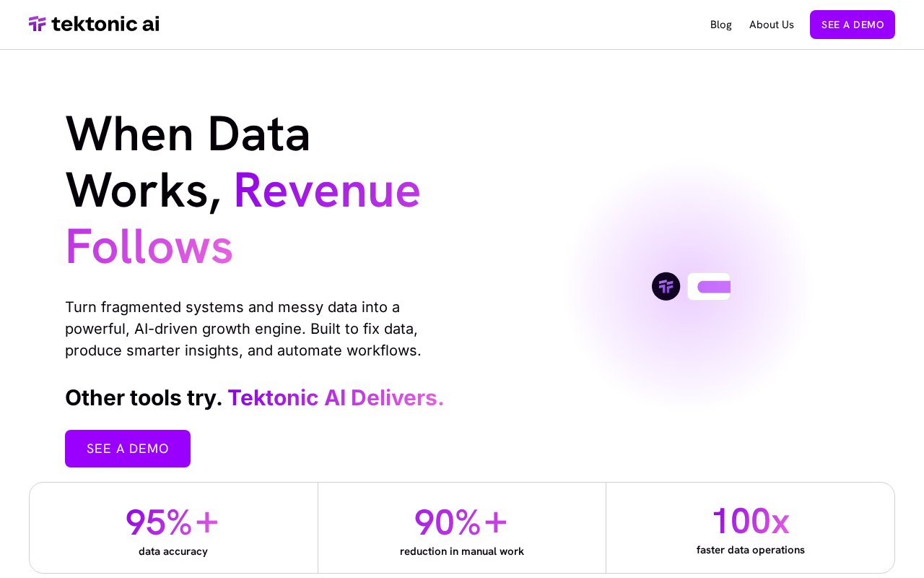Click the tektonic ai wordmark text

(x=105, y=24)
